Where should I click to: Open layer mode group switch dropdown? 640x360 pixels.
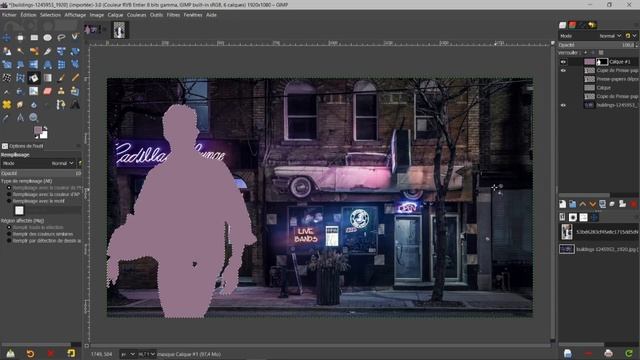(631, 36)
